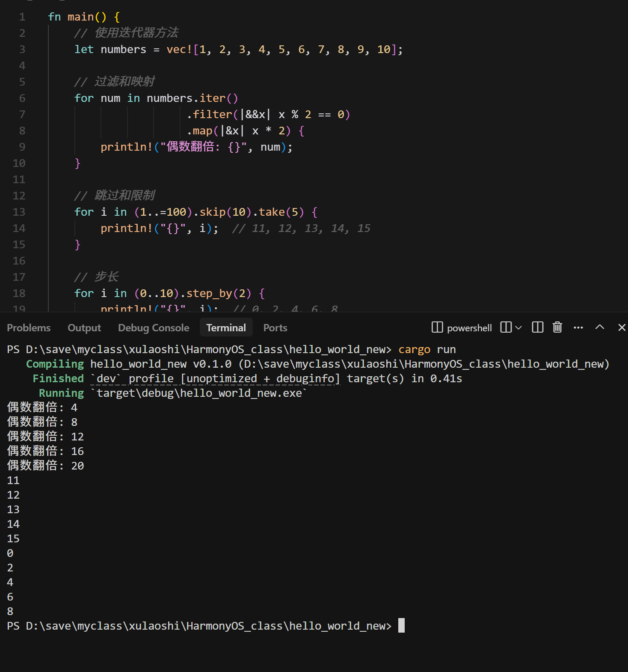Click the comment '// 过滤和映射'

[115, 82]
